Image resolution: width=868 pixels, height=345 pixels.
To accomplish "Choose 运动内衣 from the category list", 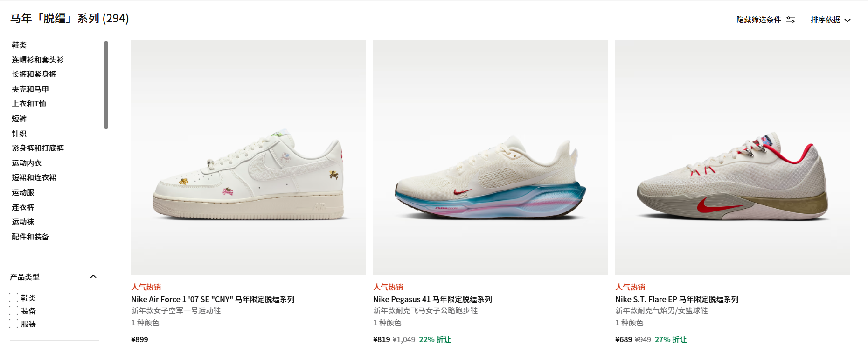I will point(27,163).
